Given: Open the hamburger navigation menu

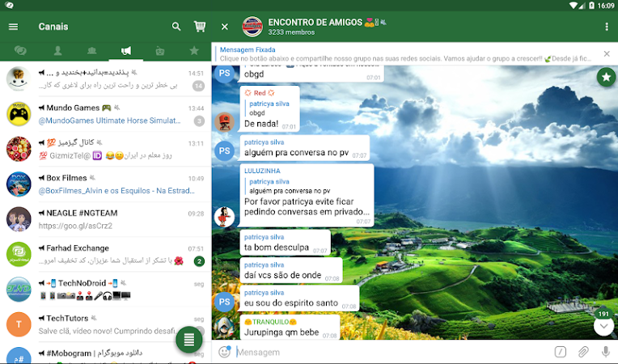Looking at the screenshot, I should click(14, 27).
